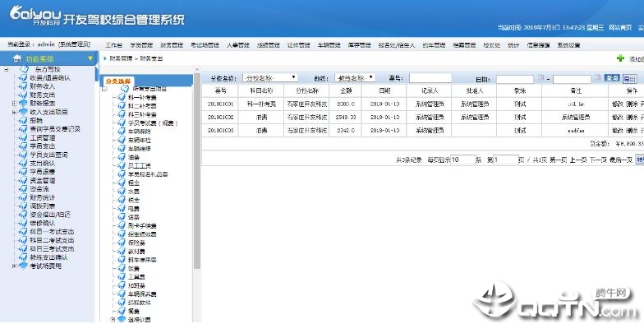Open the 教练名称 dropdown

355,77
